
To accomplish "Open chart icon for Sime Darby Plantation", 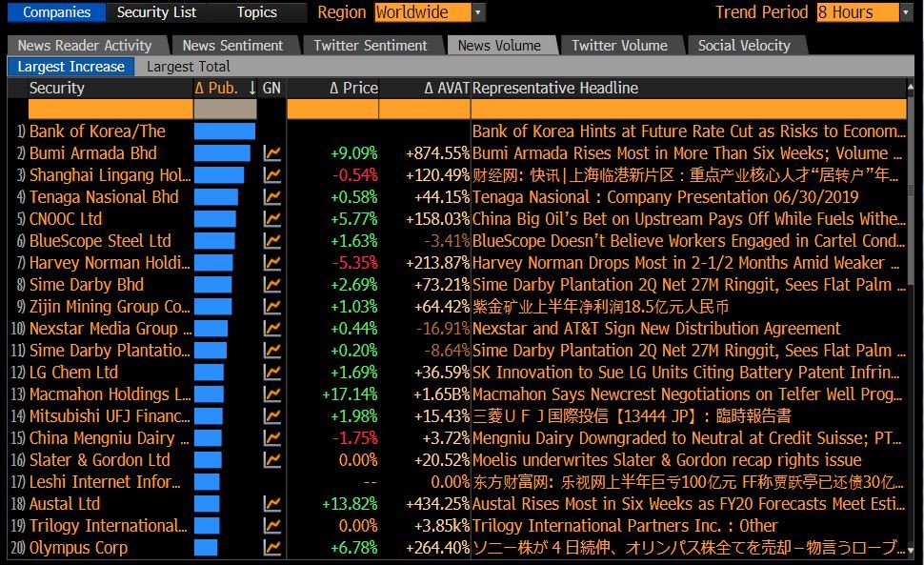I will click(271, 350).
